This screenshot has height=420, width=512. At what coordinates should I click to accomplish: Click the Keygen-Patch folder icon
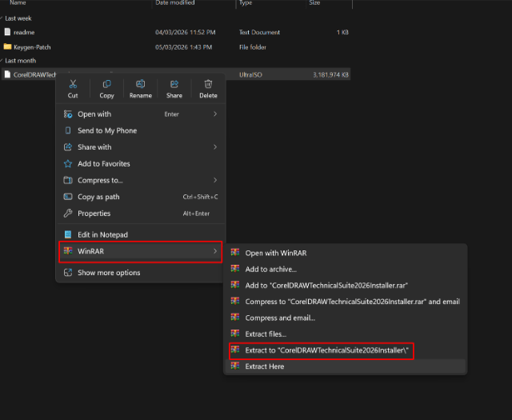coord(7,46)
